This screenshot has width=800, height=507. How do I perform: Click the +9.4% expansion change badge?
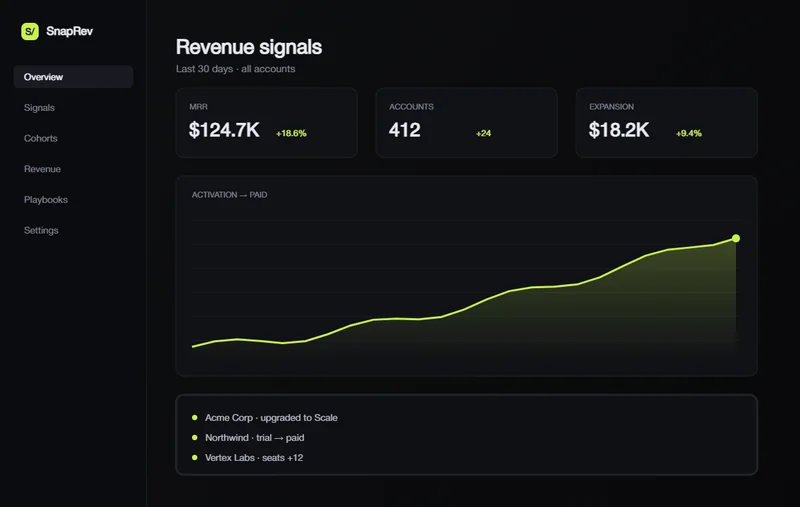tap(689, 133)
